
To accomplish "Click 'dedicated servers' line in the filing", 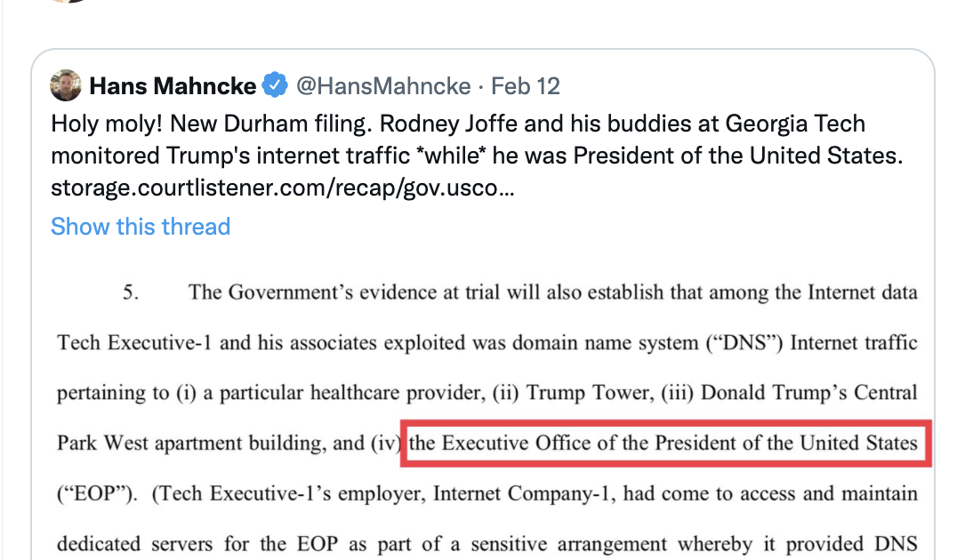I will tap(487, 544).
